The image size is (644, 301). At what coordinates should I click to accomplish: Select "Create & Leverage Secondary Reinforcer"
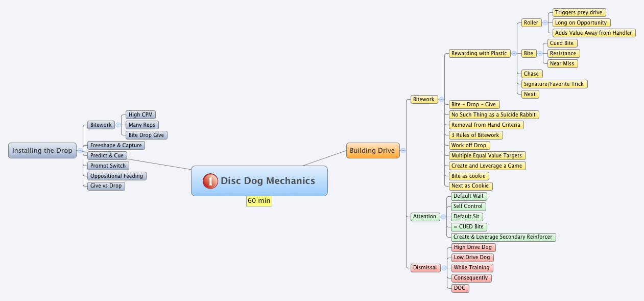click(503, 237)
